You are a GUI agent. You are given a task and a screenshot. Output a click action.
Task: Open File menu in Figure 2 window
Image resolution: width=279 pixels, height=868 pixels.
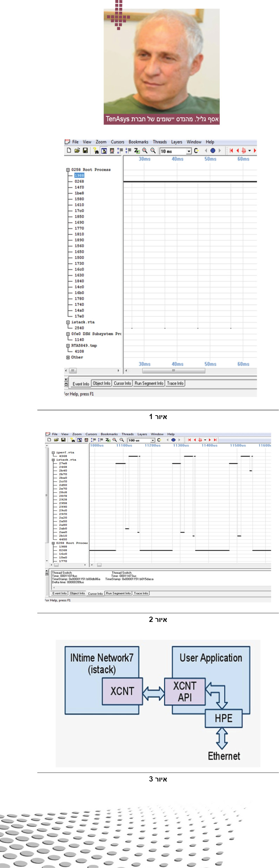55,434
